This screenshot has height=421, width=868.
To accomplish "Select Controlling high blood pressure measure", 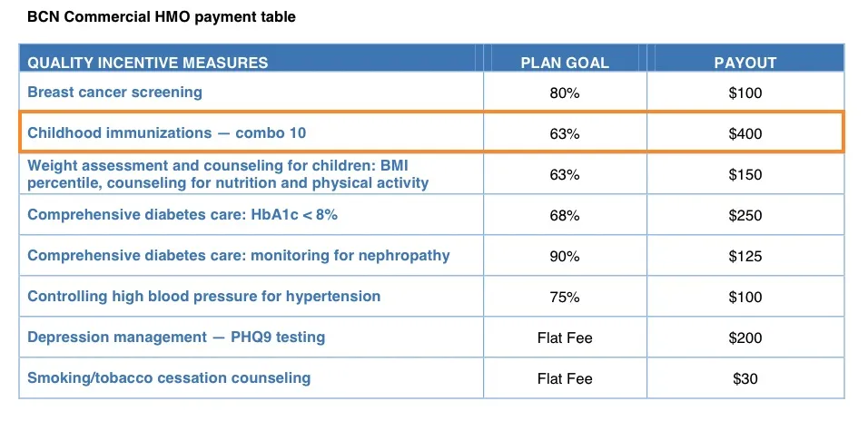I will 203,296.
